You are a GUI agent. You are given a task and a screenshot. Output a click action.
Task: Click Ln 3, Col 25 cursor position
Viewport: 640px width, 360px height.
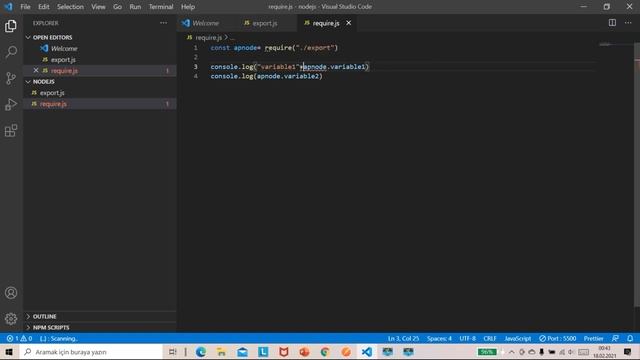pos(403,338)
